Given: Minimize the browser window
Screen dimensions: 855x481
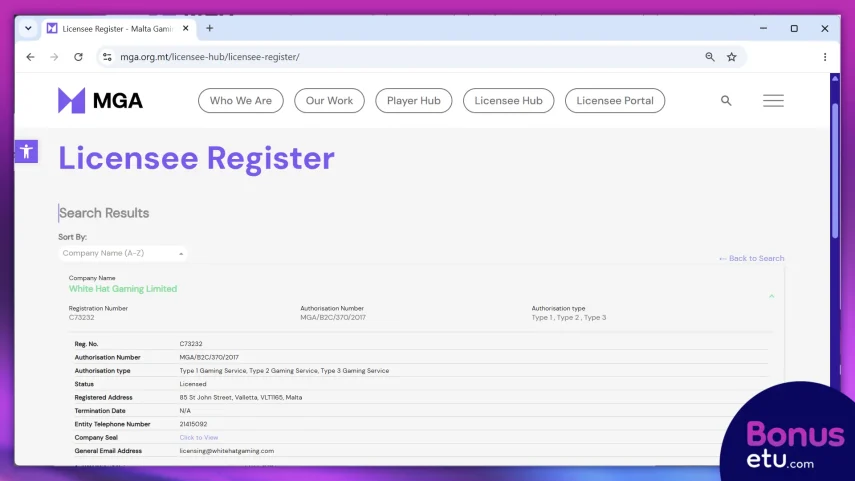Looking at the screenshot, I should tap(763, 28).
